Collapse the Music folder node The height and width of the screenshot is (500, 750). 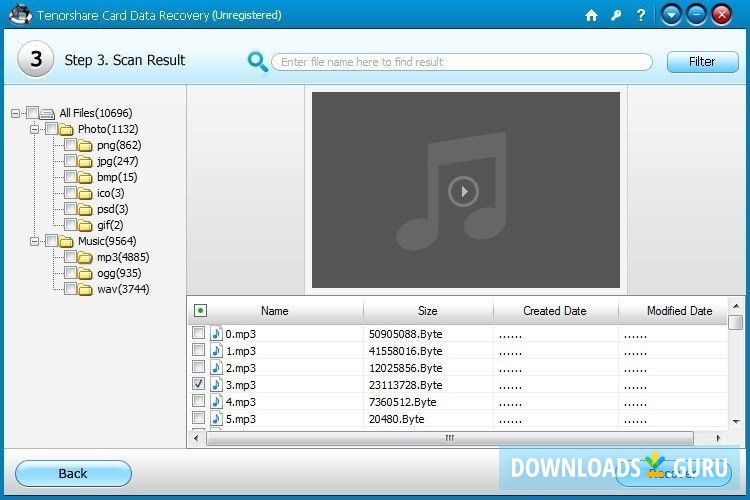[34, 241]
